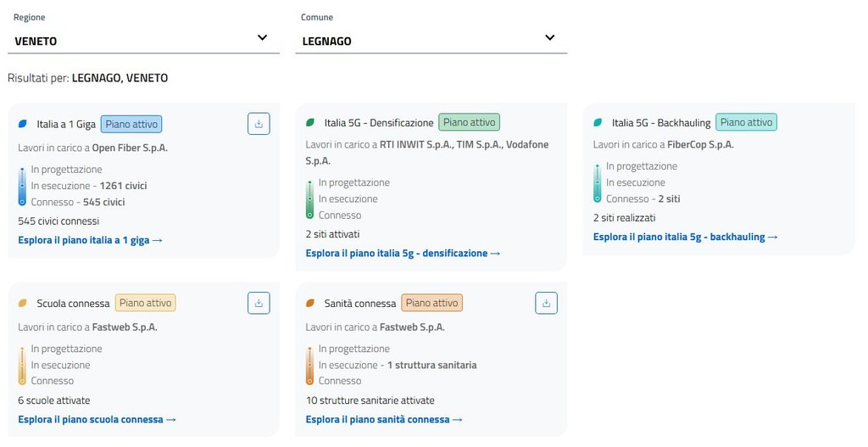The width and height of the screenshot is (868, 447).
Task: Click the Piano attivo badge on Italia a 1 Giga
Action: 131,124
